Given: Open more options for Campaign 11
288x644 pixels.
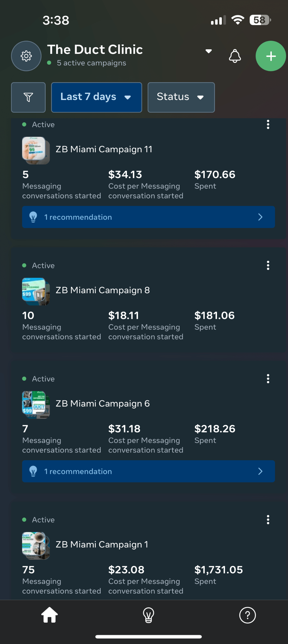Looking at the screenshot, I should coord(268,125).
